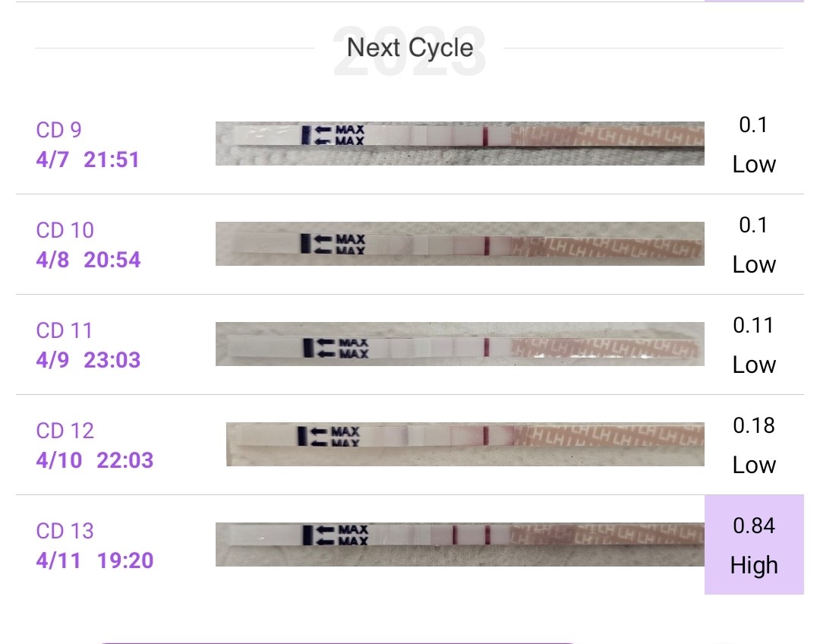The width and height of the screenshot is (820, 644).
Task: Select the 0.1 Low result for CD 9
Action: coord(754,144)
